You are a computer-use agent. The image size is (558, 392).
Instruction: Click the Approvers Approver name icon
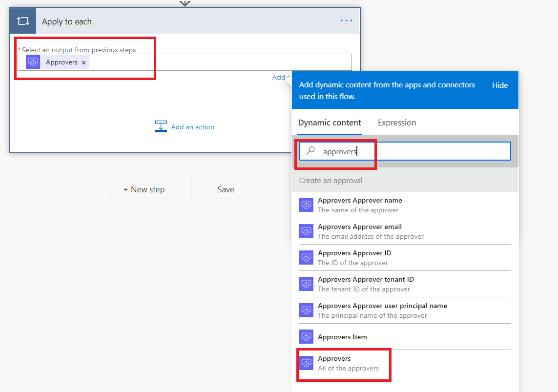306,205
